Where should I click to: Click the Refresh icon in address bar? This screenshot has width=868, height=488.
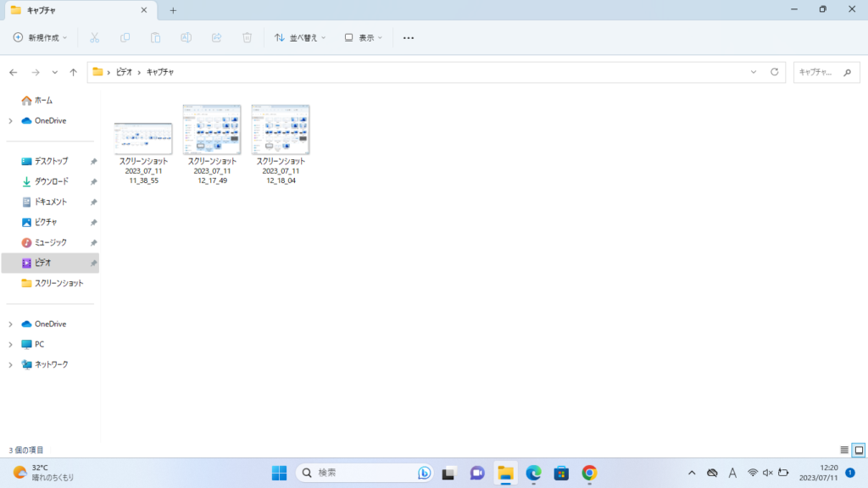774,72
